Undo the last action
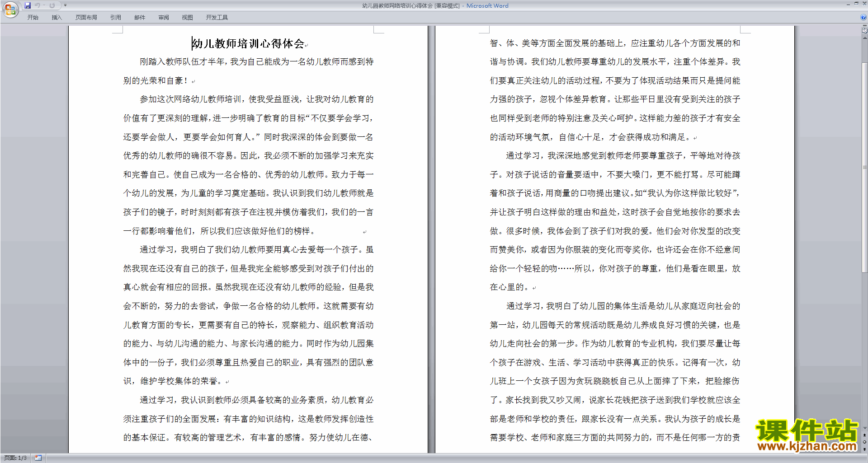 click(38, 5)
